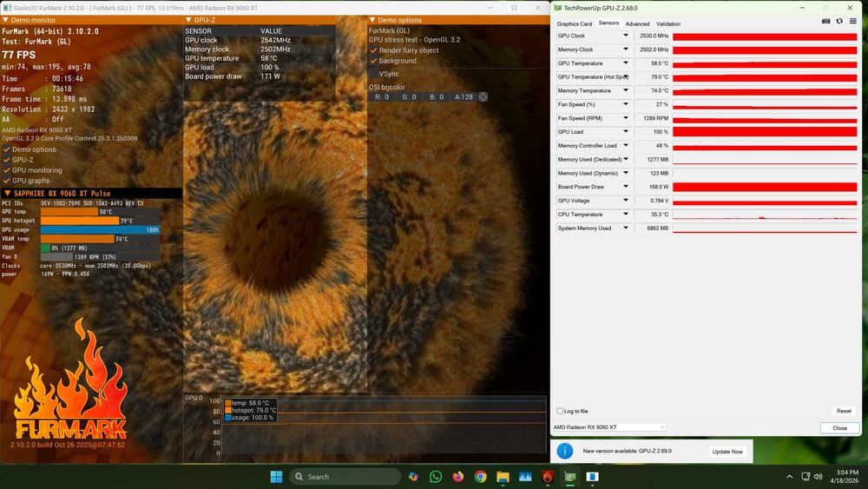Select the Sensors tab
This screenshot has width=868, height=489.
click(x=608, y=23)
